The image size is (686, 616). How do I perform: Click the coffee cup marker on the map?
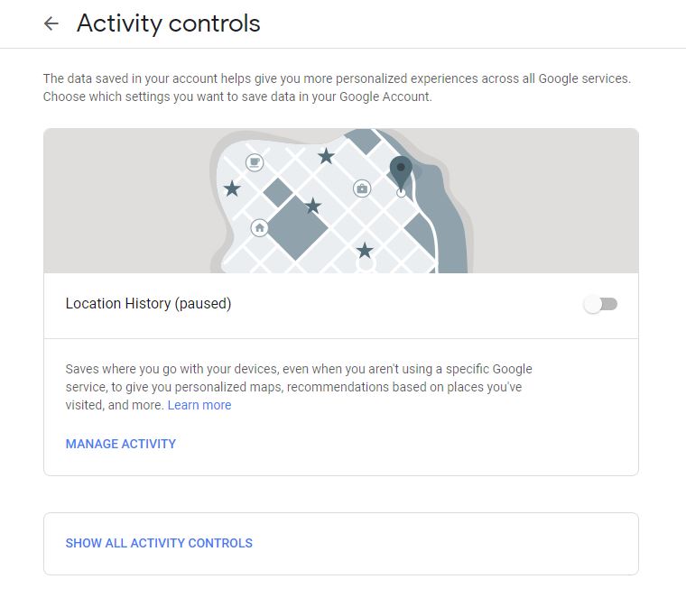tap(255, 162)
